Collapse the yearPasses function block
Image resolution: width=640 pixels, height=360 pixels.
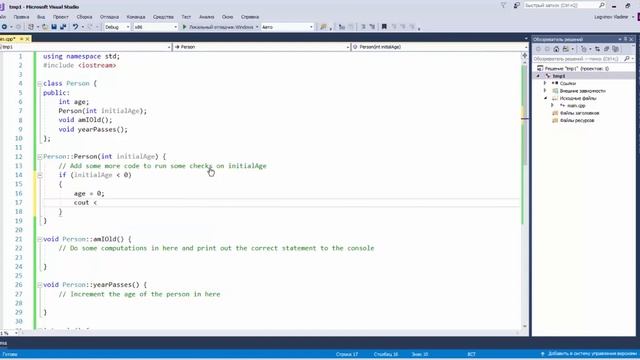click(40, 285)
